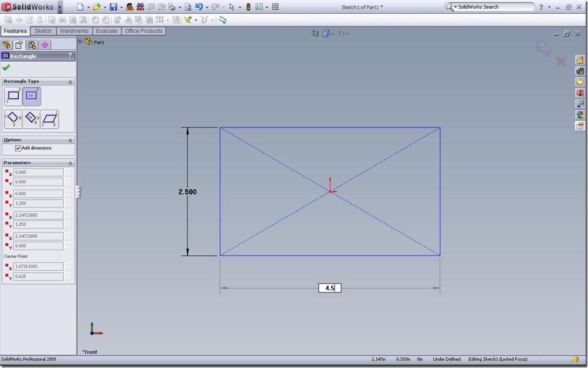Switch to the Sketch tab
Image resolution: width=588 pixels, height=368 pixels.
click(43, 31)
